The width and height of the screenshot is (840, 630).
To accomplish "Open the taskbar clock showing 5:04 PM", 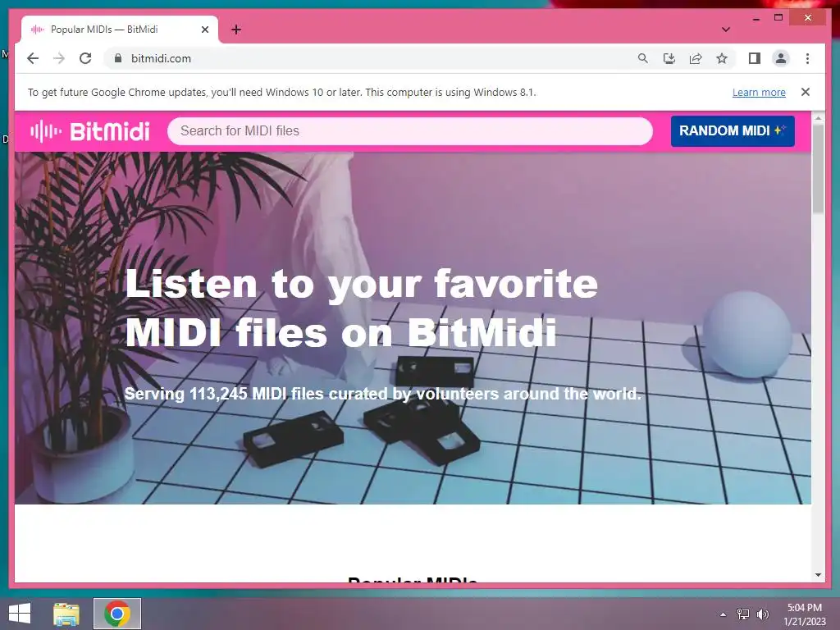I will (805, 614).
